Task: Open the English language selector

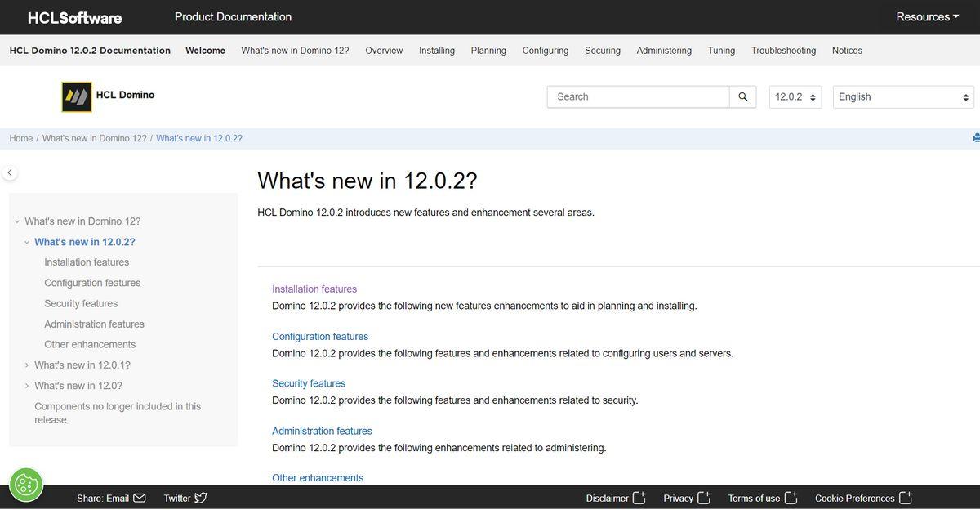Action: [903, 96]
